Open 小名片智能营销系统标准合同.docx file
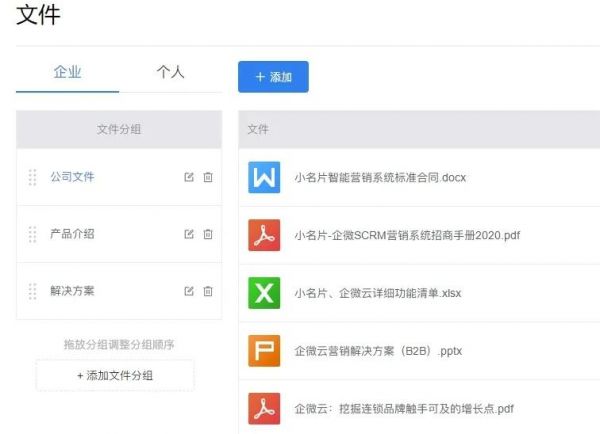 (380, 178)
